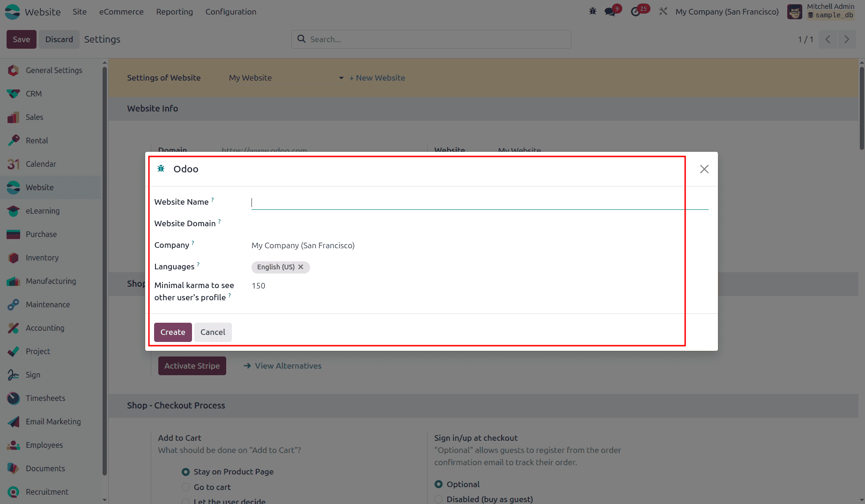Focus the Website Name input field

(480, 202)
